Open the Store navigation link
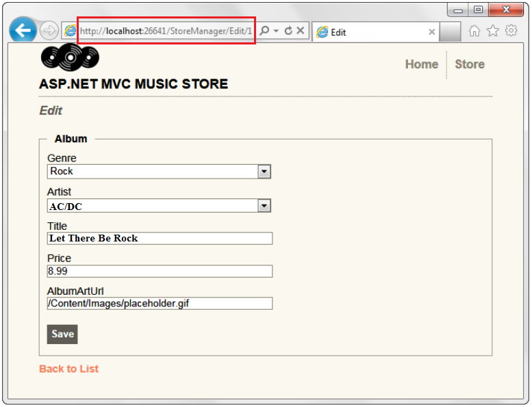The image size is (532, 407). pos(470,64)
